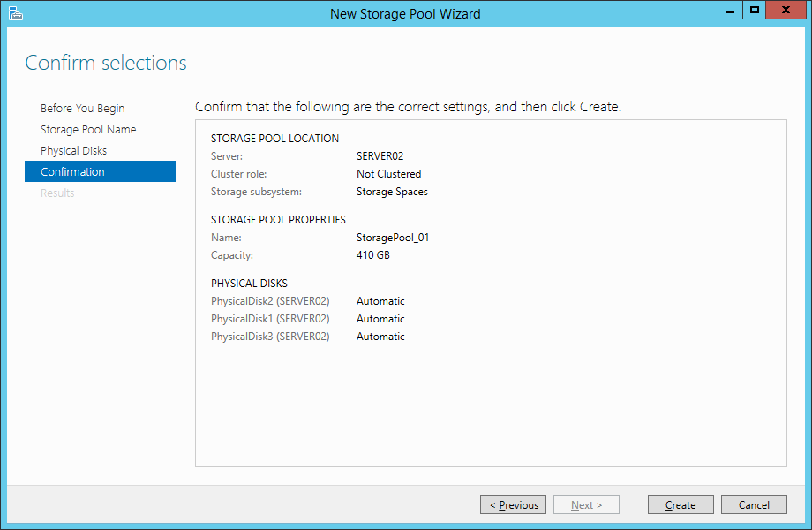
Task: Open the Storage Pool Name step
Action: click(88, 130)
